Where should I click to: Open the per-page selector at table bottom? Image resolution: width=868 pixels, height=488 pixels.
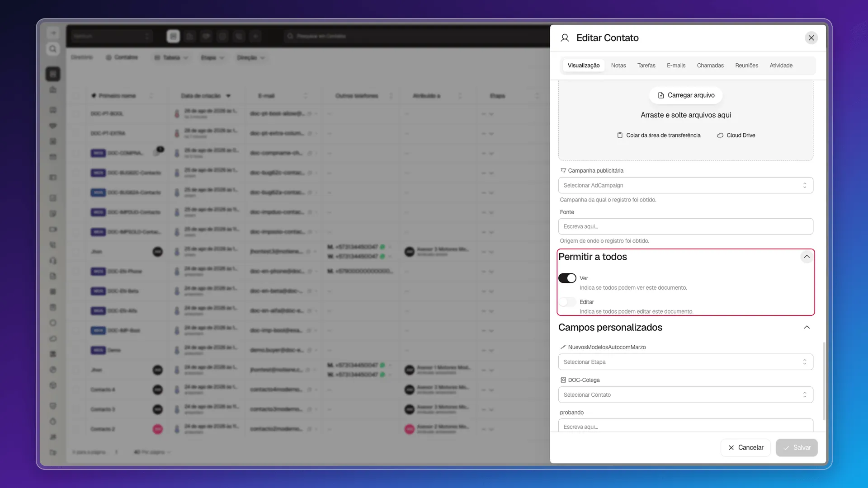(x=152, y=452)
